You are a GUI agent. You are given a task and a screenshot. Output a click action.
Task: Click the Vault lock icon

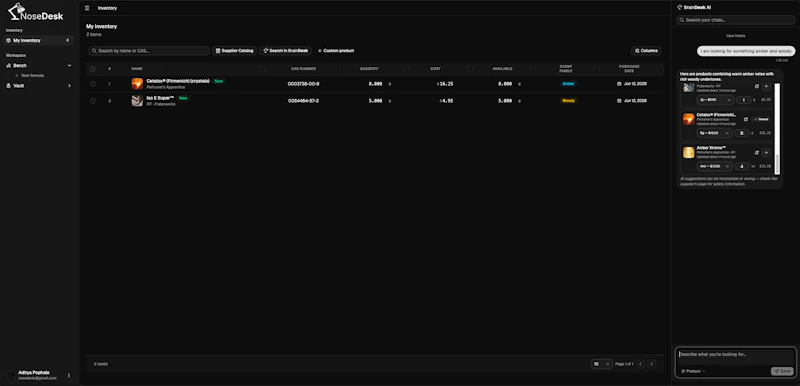[9, 86]
